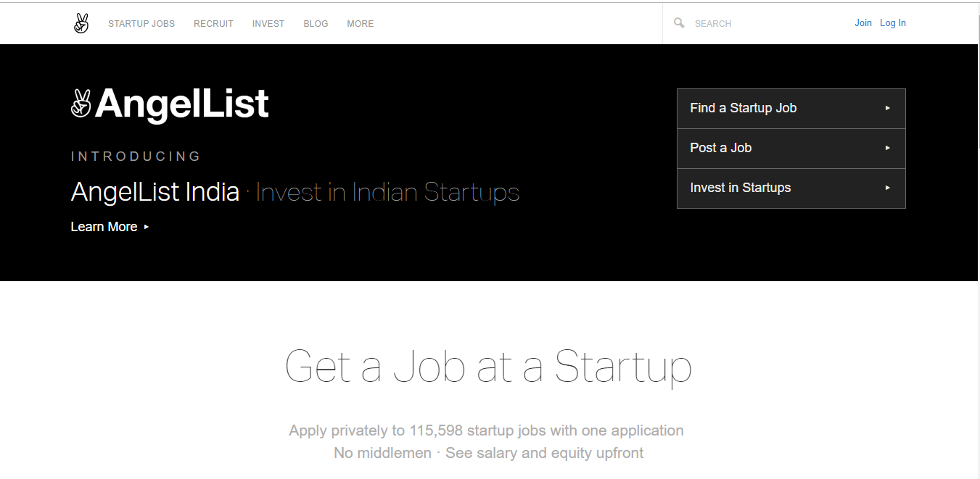Viewport: 980px width, 479px height.
Task: Go to the Recruit nav item
Action: [x=213, y=24]
